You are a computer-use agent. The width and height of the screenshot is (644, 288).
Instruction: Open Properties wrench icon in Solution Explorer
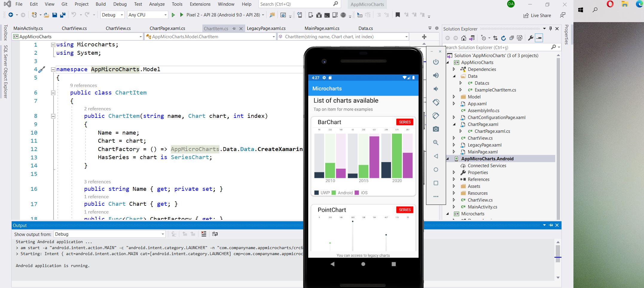(x=531, y=38)
